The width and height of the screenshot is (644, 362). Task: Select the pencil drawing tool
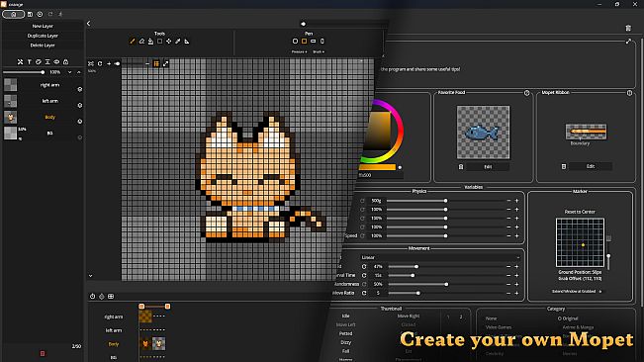tap(133, 42)
